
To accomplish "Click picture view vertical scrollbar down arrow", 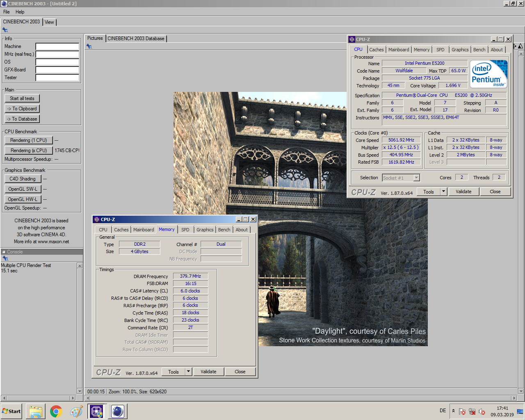I will 521,391.
